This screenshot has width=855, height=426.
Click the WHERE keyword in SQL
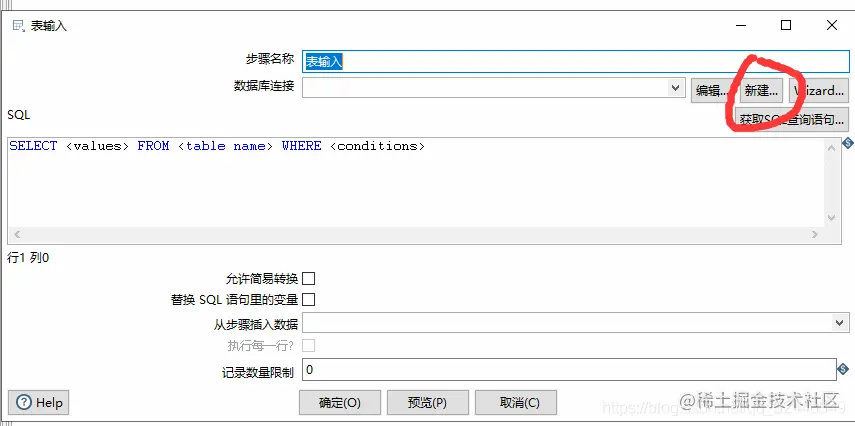coord(302,146)
